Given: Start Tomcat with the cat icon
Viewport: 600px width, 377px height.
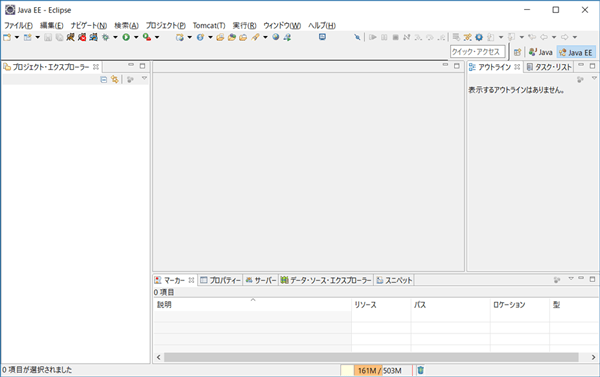Looking at the screenshot, I should (70, 37).
